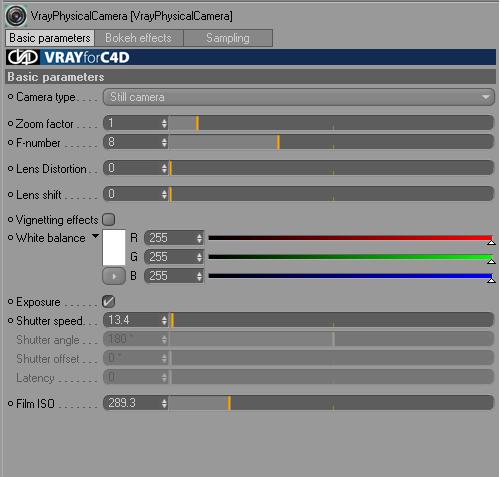Click the Lens Distortion slider

(x=331, y=168)
